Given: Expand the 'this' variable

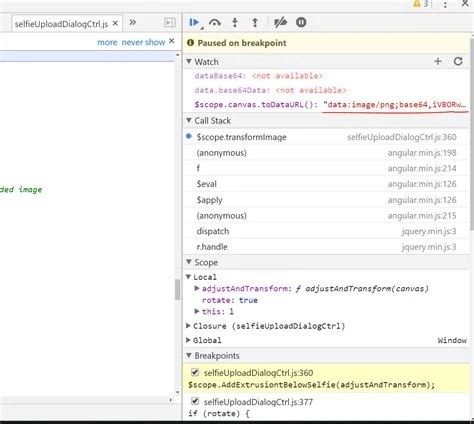Looking at the screenshot, I should tap(197, 311).
